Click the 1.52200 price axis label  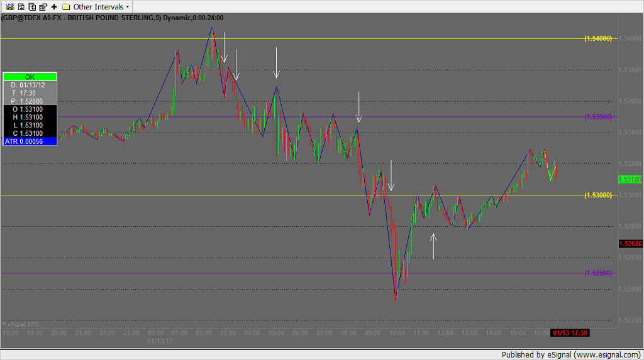coord(630,320)
